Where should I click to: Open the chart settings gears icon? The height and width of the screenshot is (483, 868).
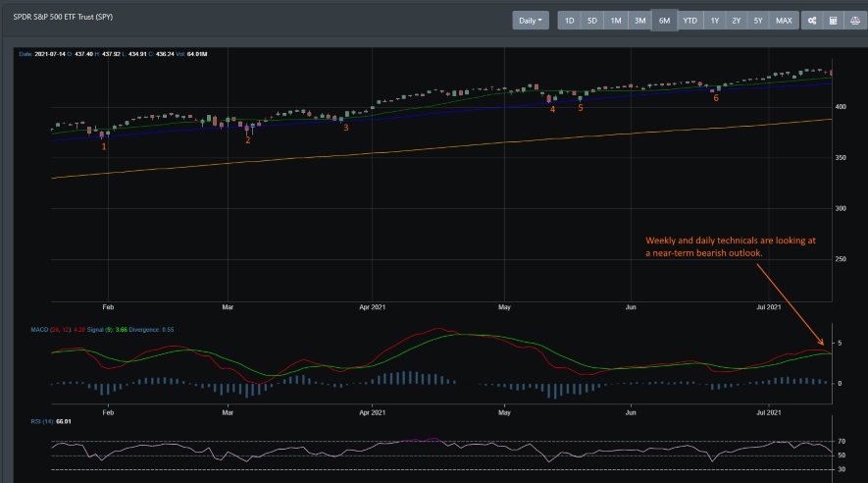coord(812,21)
